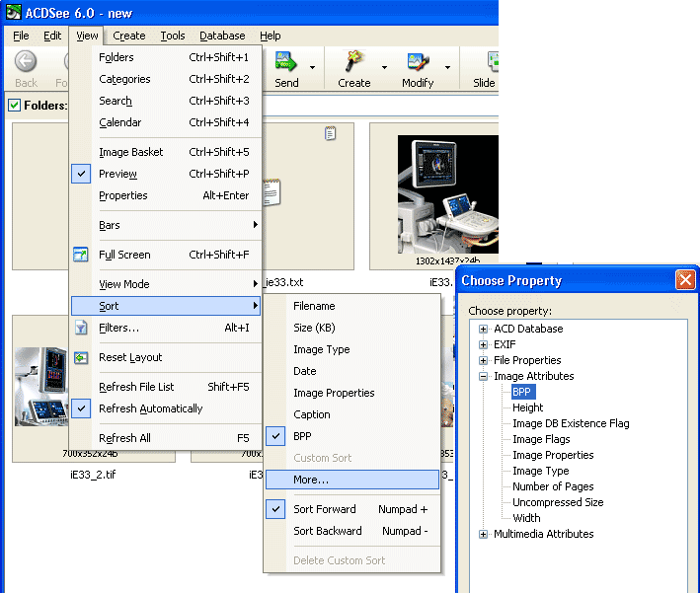Select Height in property tree
The height and width of the screenshot is (593, 700).
coord(527,408)
